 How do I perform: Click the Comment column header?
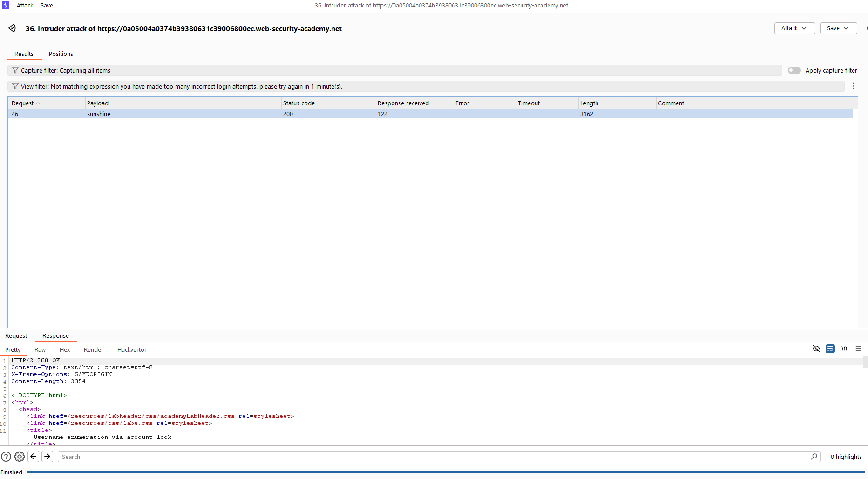(x=754, y=103)
